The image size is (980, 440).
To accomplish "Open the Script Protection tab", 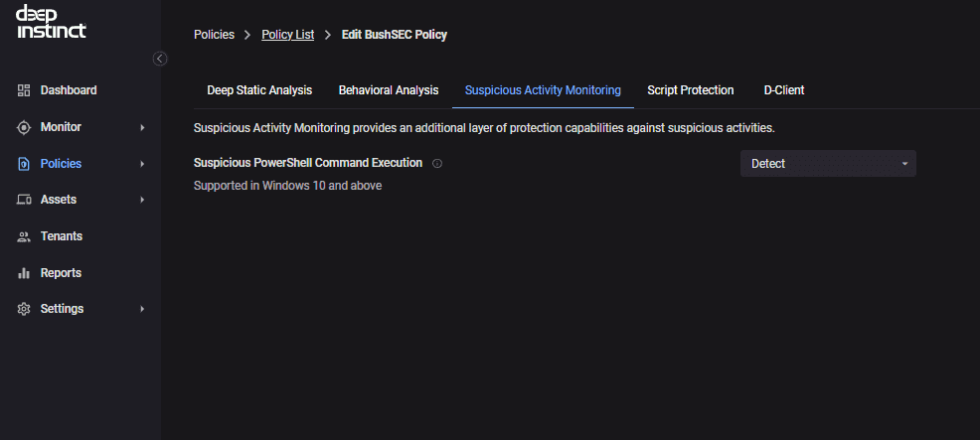I will click(x=691, y=90).
